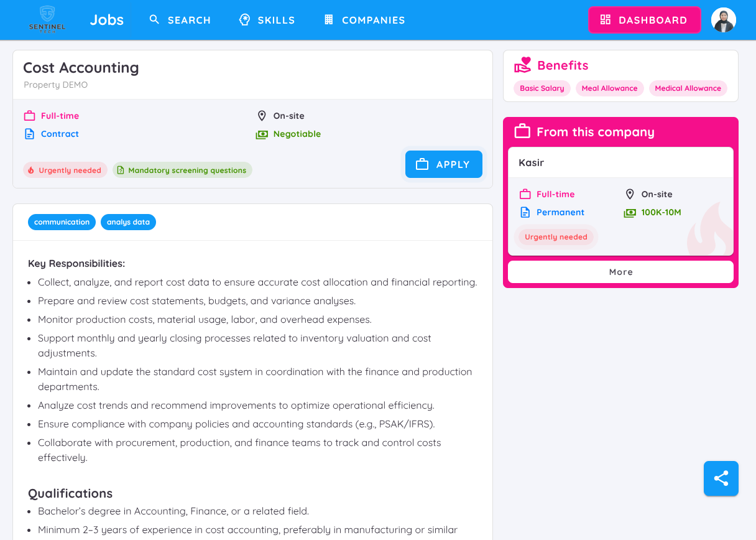Click the Benefits heart-hand icon
The image size is (756, 540).
[x=522, y=65]
